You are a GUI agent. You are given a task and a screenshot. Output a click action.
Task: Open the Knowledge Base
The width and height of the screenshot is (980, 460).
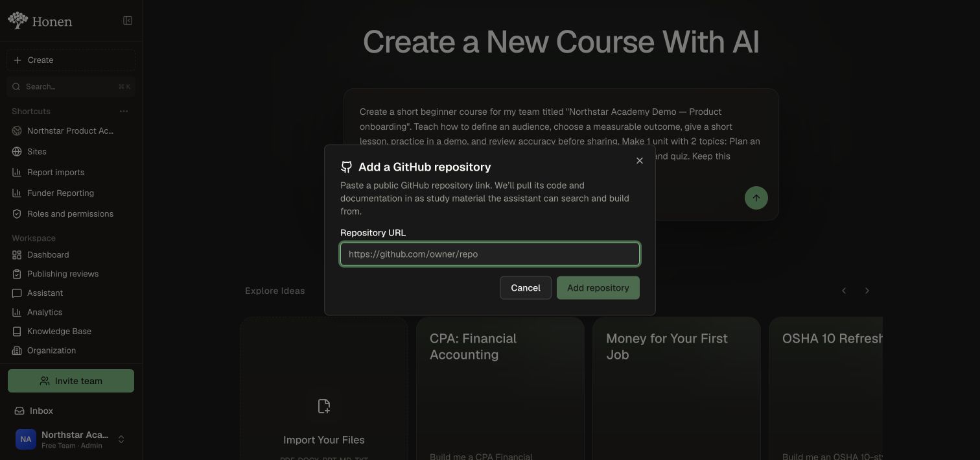pyautogui.click(x=71, y=331)
